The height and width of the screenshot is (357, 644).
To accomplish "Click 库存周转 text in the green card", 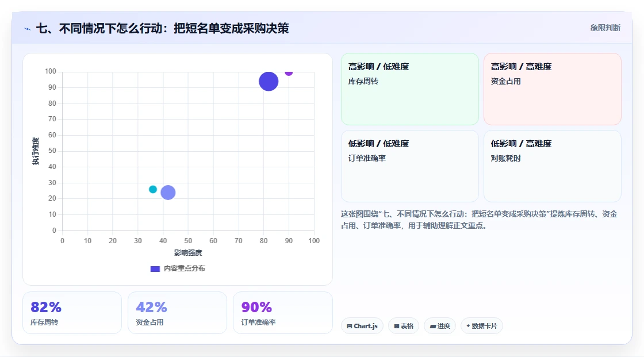I will pyautogui.click(x=363, y=81).
